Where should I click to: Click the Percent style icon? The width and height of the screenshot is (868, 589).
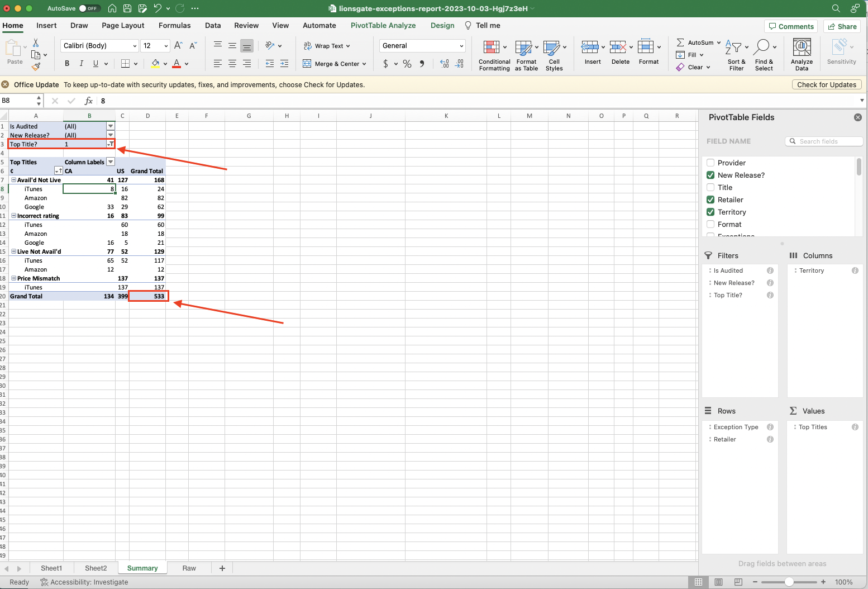pyautogui.click(x=407, y=64)
